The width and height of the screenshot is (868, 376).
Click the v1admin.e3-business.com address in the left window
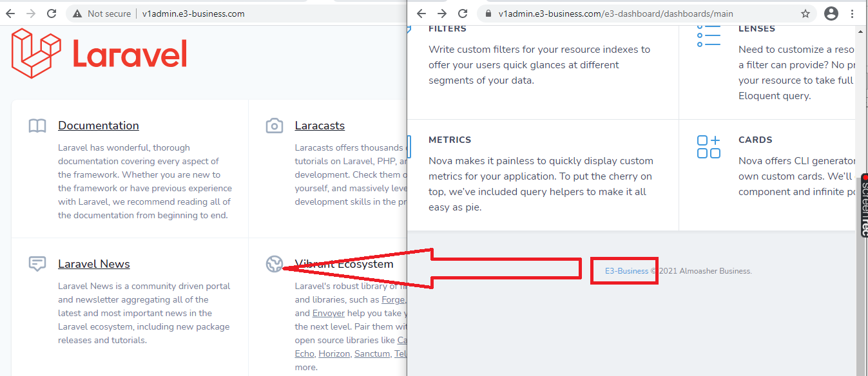(x=193, y=14)
